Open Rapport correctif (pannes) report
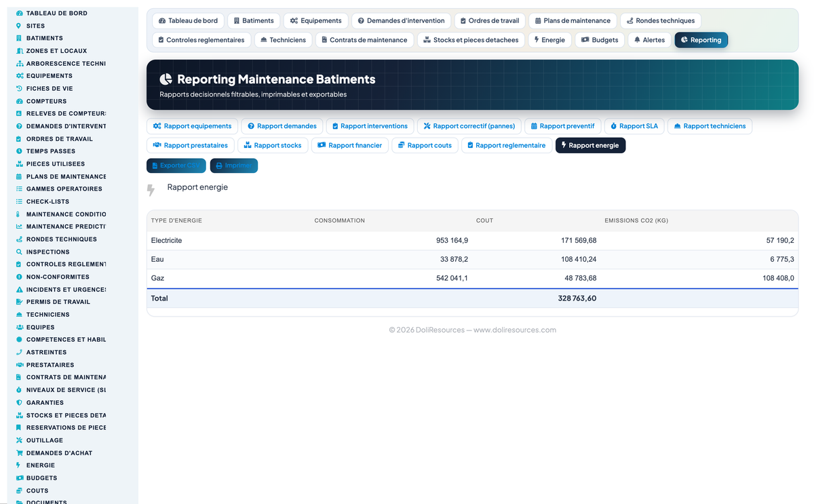This screenshot has width=814, height=504. tap(469, 126)
